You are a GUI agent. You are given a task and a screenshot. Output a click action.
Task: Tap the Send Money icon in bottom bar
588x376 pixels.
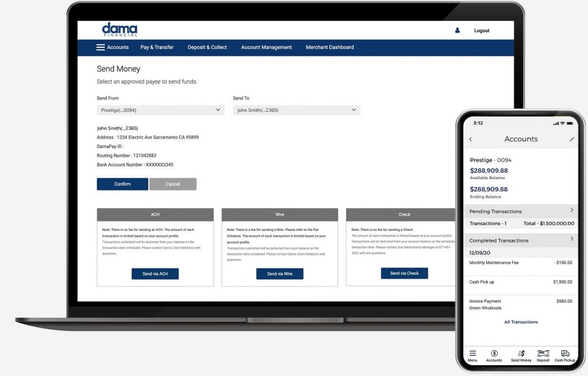(521, 354)
